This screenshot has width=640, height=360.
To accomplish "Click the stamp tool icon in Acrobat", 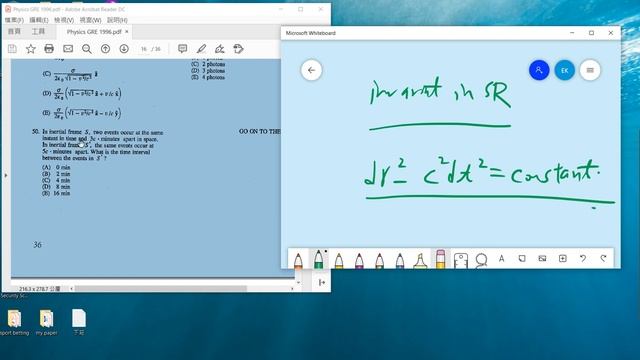I will pyautogui.click(x=238, y=49).
